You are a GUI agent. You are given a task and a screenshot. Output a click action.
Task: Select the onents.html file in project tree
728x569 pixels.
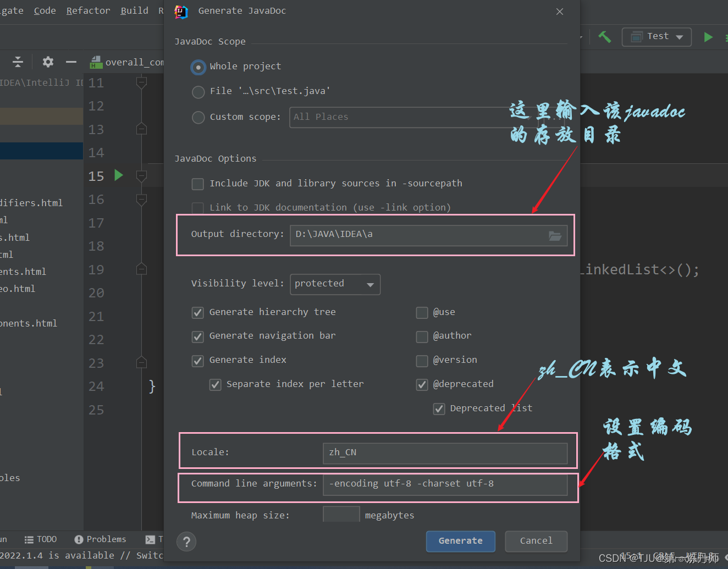[x=29, y=323]
